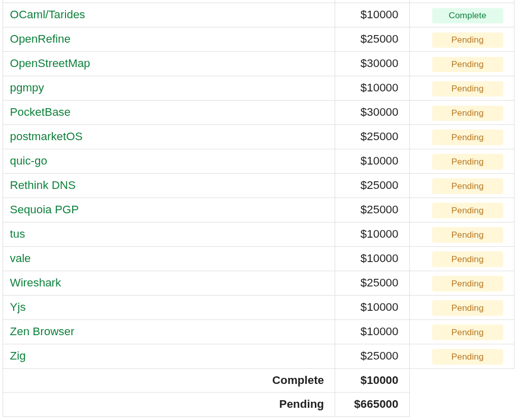Click the Complete badge for OCaml/Tarides
This screenshot has height=420, width=518.
tap(467, 15)
